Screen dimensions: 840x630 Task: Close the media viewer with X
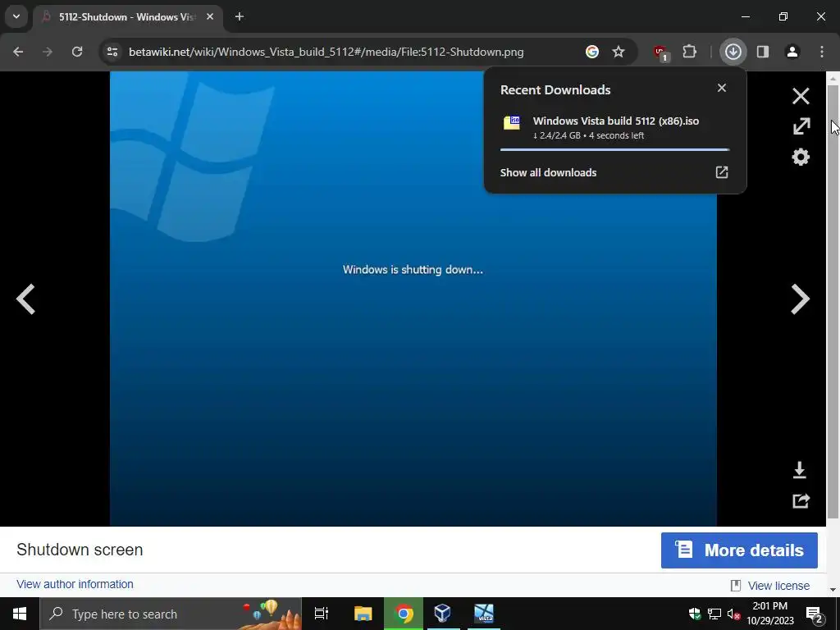pyautogui.click(x=801, y=97)
